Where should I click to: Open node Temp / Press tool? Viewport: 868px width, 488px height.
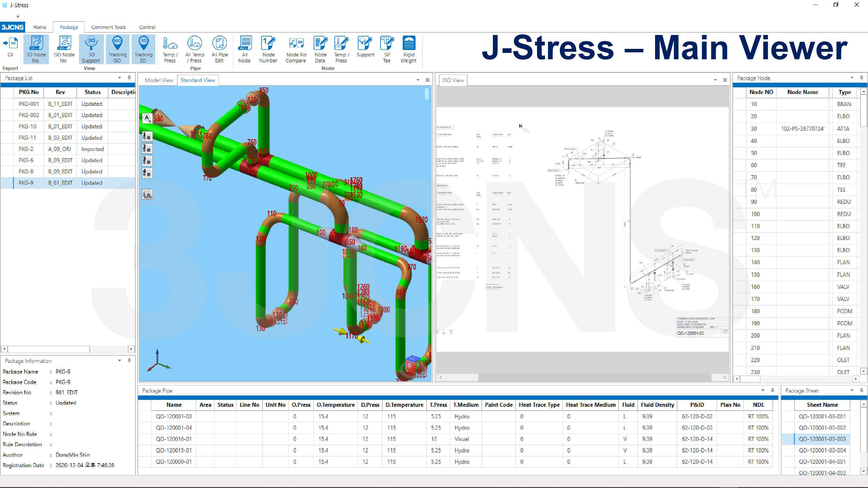click(341, 49)
